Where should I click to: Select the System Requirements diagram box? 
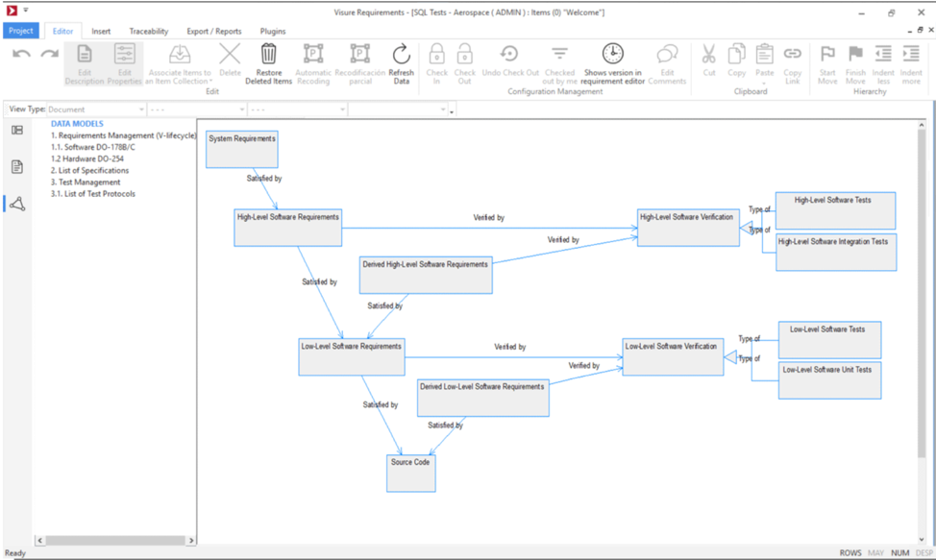tap(242, 149)
